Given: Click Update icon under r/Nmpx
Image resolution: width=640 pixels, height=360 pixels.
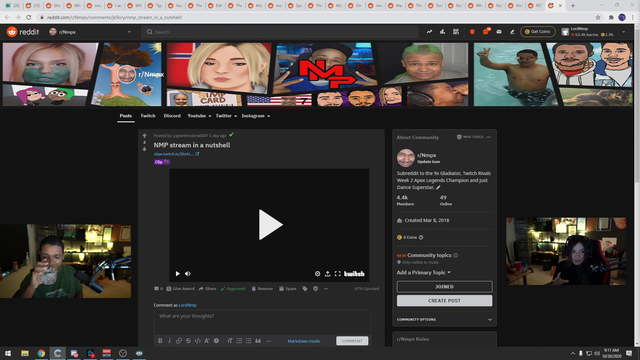Looking at the screenshot, I should pyautogui.click(x=428, y=162).
